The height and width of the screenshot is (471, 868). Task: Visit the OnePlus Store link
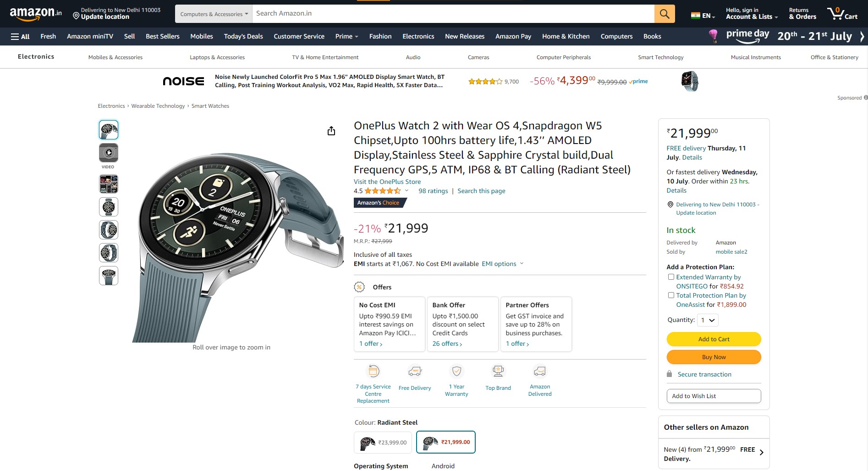387,182
